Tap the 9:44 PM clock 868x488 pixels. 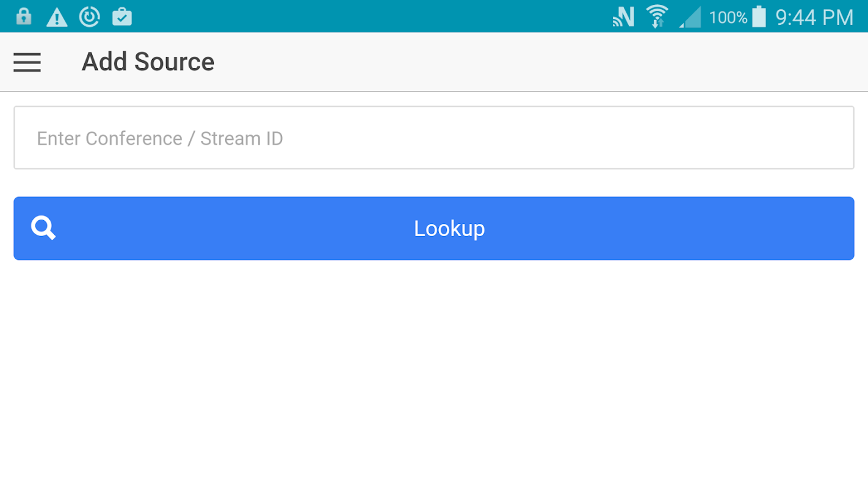pos(814,17)
